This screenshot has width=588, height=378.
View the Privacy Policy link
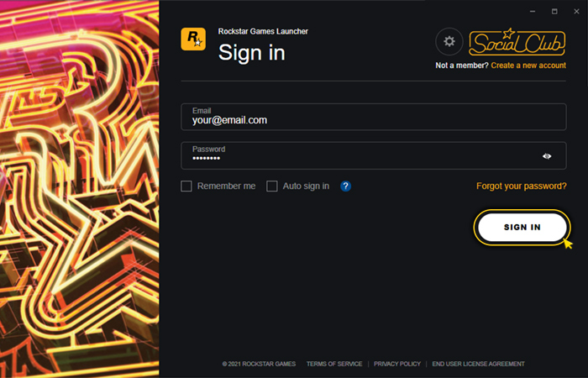click(x=398, y=364)
